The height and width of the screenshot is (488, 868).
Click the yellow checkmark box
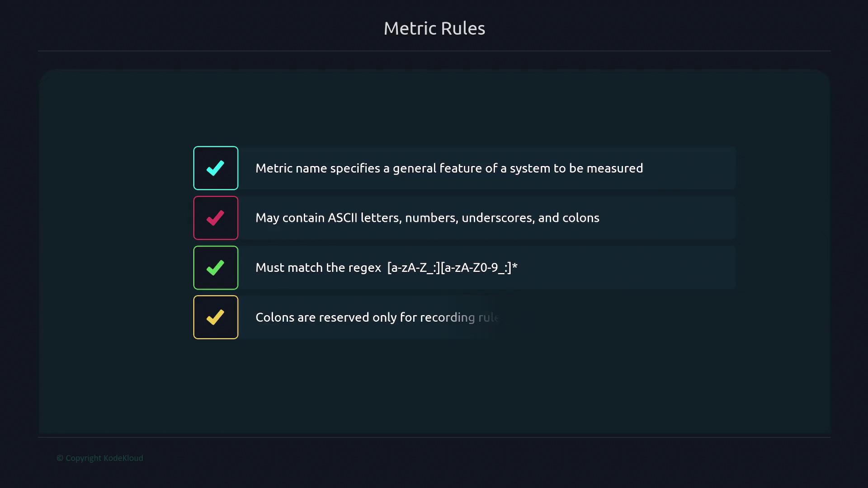point(216,317)
